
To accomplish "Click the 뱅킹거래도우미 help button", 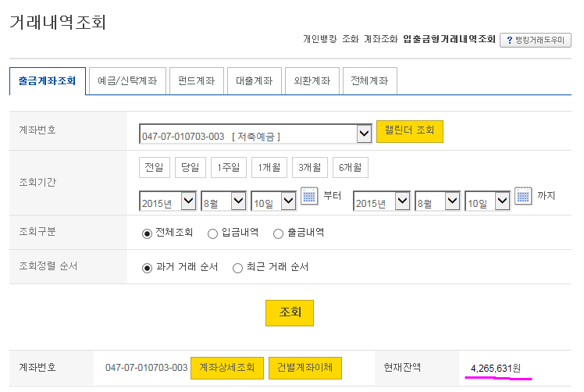I will (x=536, y=39).
